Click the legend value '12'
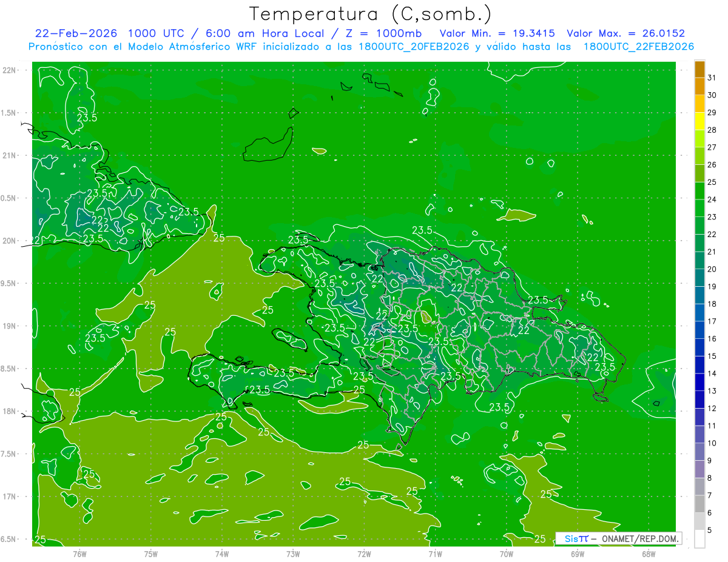 tap(712, 409)
